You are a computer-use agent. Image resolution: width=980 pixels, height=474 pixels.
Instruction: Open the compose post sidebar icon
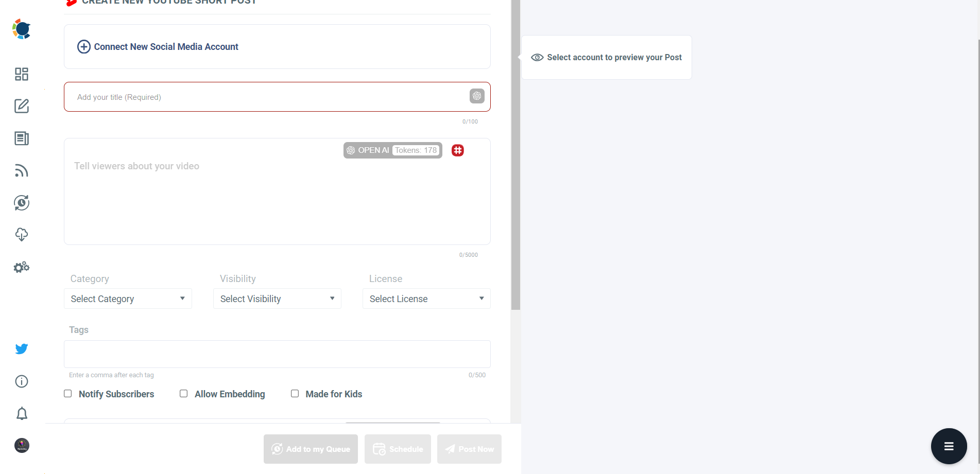[21, 106]
